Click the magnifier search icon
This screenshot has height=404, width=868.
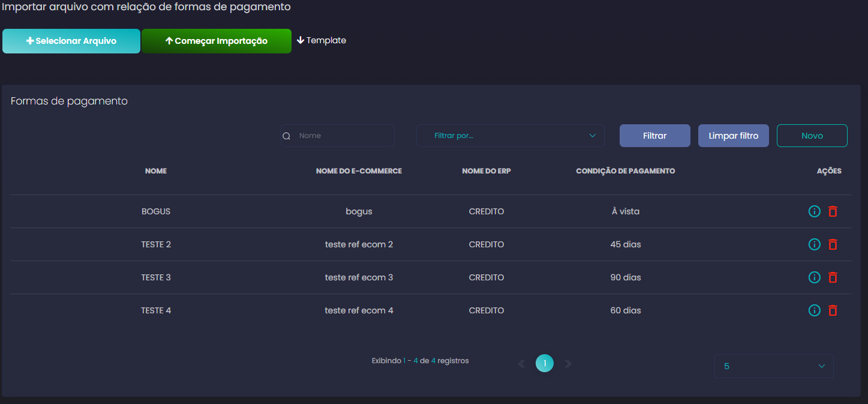click(x=287, y=136)
